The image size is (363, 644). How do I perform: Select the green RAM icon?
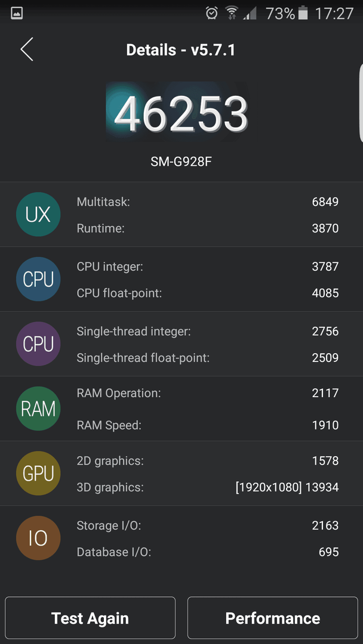pyautogui.click(x=38, y=408)
